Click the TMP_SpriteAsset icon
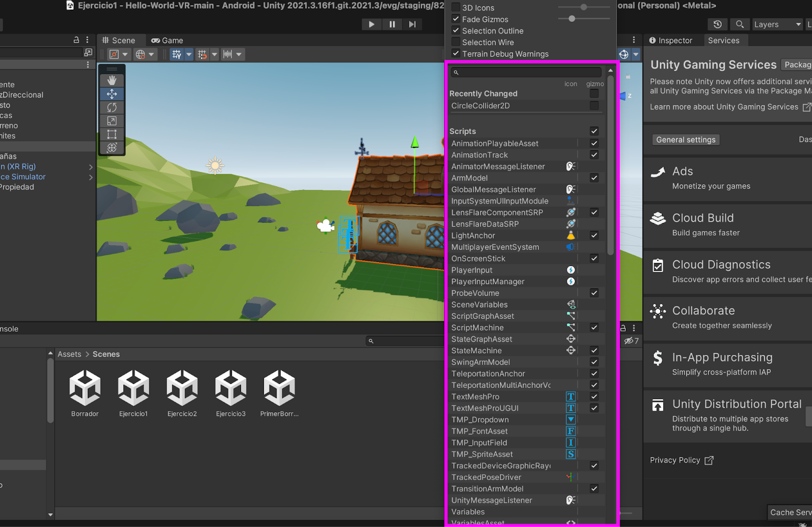Viewport: 812px width, 527px height. [x=571, y=454]
